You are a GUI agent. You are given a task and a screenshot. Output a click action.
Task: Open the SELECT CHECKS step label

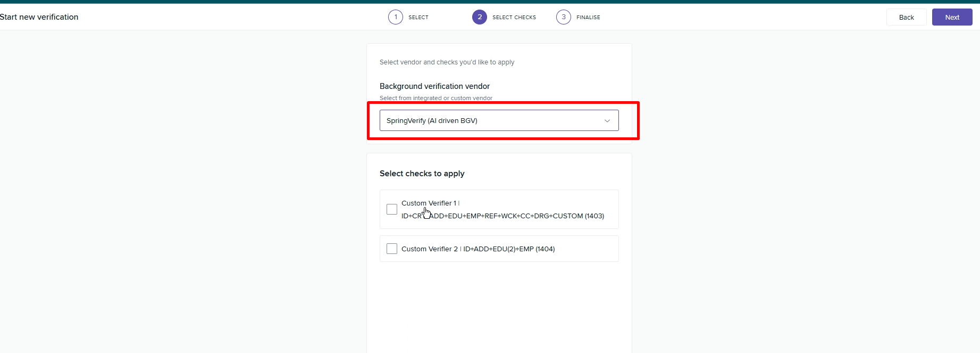click(514, 18)
